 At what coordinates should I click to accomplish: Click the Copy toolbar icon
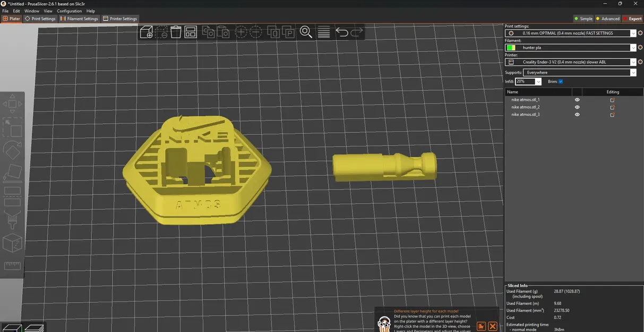click(x=209, y=32)
